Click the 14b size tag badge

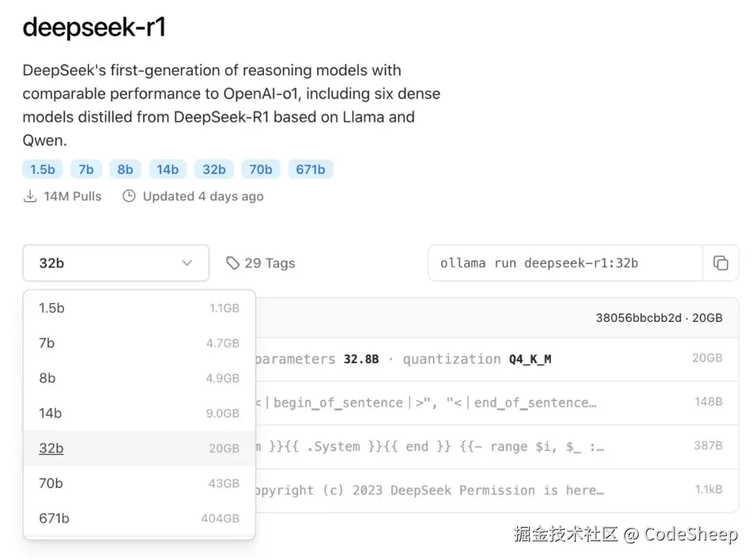[168, 169]
